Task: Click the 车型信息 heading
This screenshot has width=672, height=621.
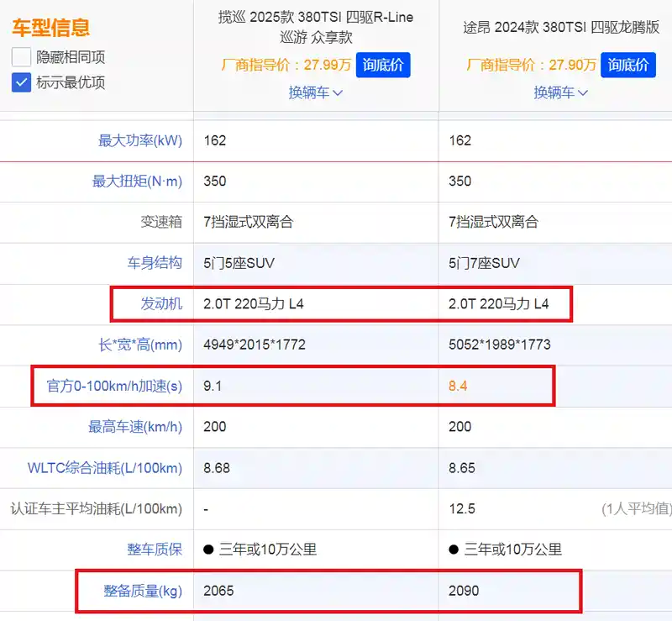Action: click(x=51, y=28)
